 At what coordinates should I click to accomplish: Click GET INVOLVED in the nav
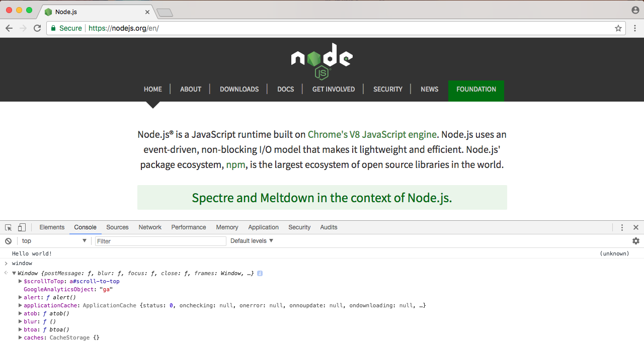pyautogui.click(x=334, y=89)
